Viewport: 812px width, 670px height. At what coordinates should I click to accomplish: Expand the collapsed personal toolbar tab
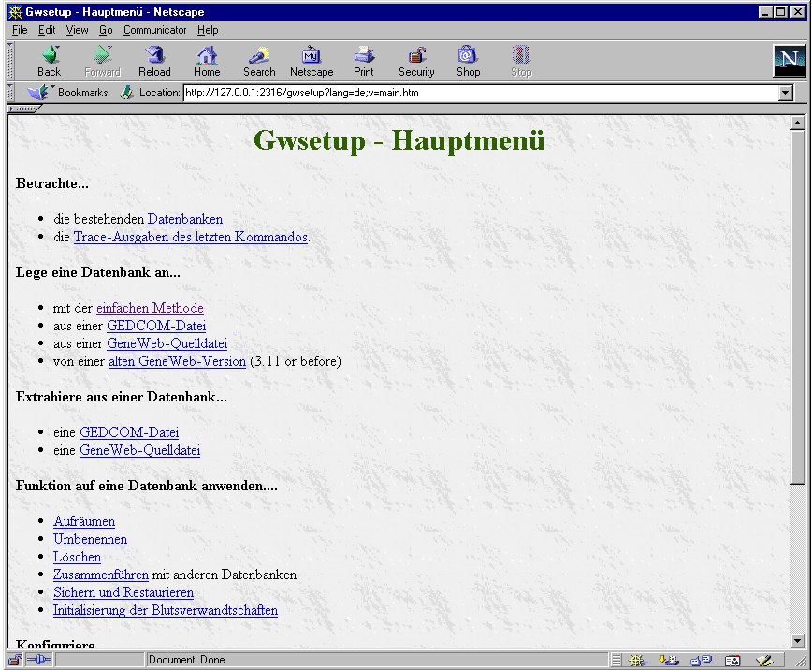point(23,109)
